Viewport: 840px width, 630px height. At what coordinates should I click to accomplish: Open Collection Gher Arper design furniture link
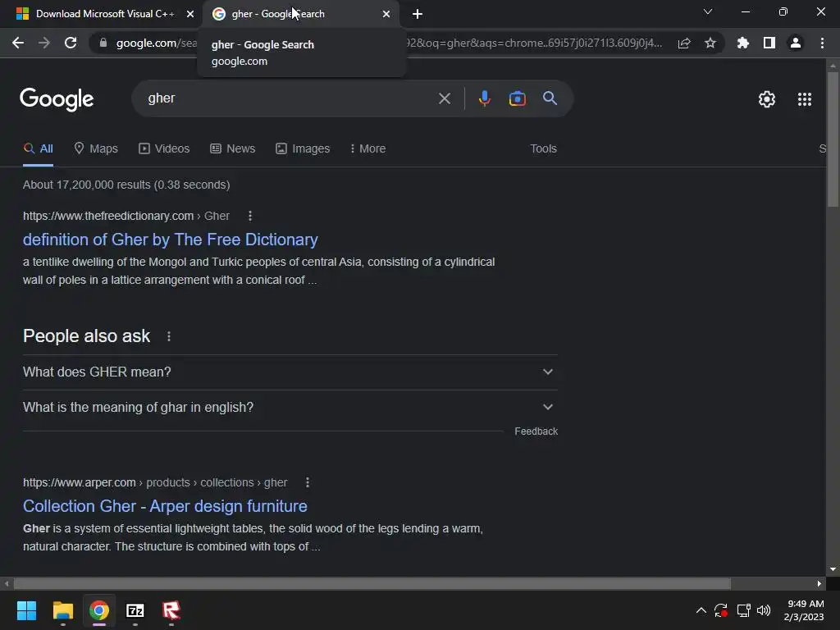[x=165, y=506]
